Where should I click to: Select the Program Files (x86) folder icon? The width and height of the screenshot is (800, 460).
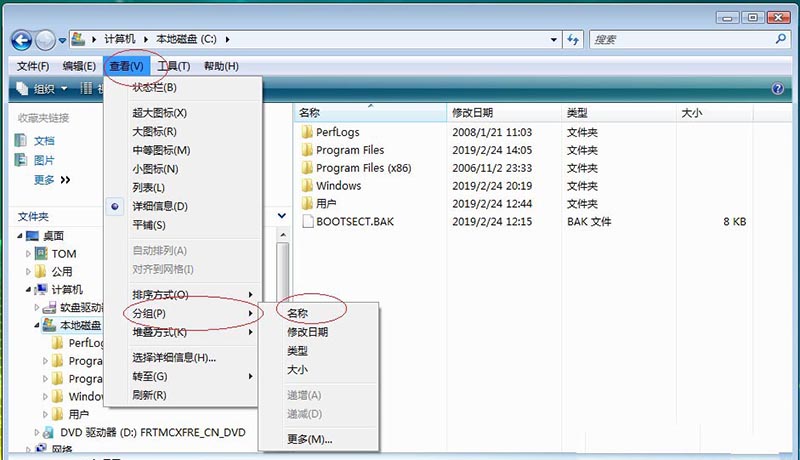[x=307, y=168]
